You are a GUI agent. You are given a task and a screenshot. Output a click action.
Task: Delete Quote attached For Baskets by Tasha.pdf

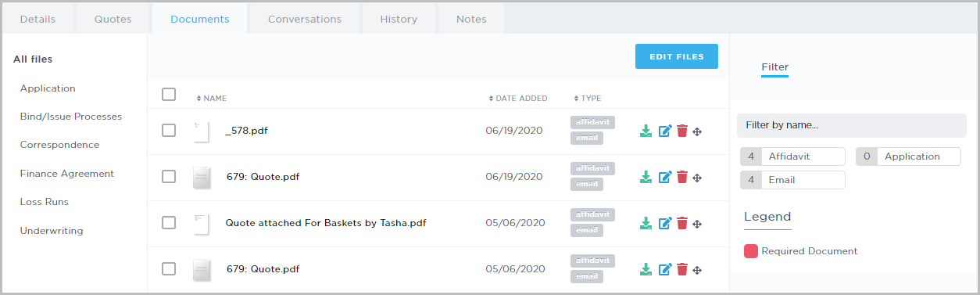coord(682,223)
